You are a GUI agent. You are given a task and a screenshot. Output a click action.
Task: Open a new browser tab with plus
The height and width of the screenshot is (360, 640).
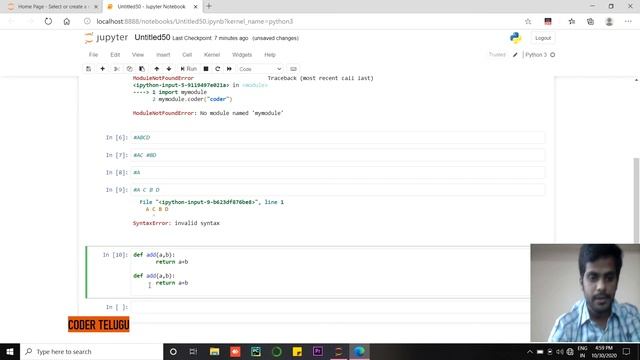(209, 6)
